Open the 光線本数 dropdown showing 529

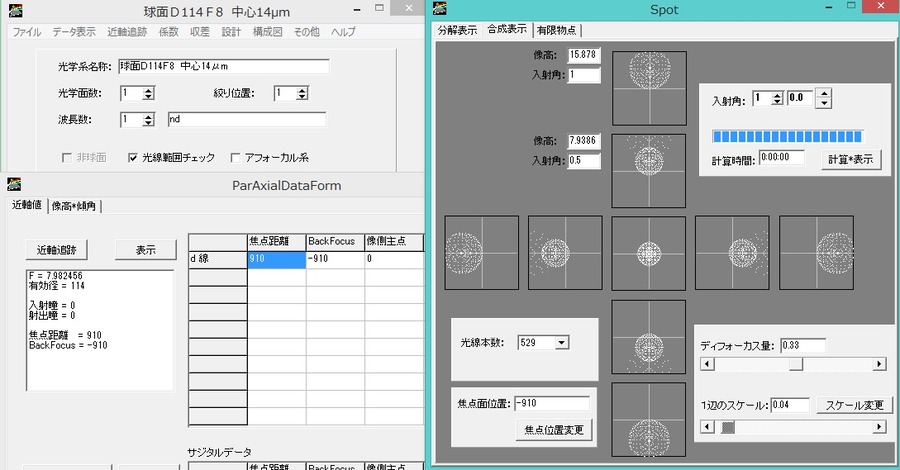coord(562,343)
